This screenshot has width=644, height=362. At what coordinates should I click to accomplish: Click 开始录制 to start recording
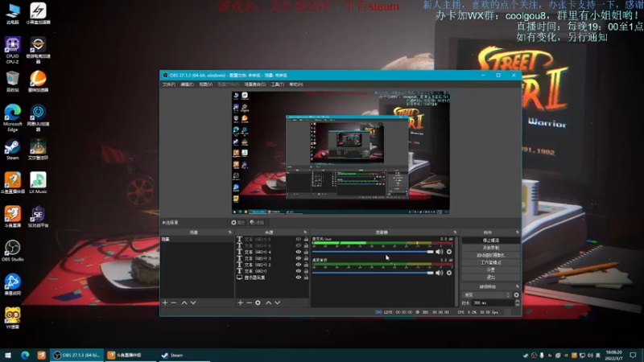click(491, 248)
